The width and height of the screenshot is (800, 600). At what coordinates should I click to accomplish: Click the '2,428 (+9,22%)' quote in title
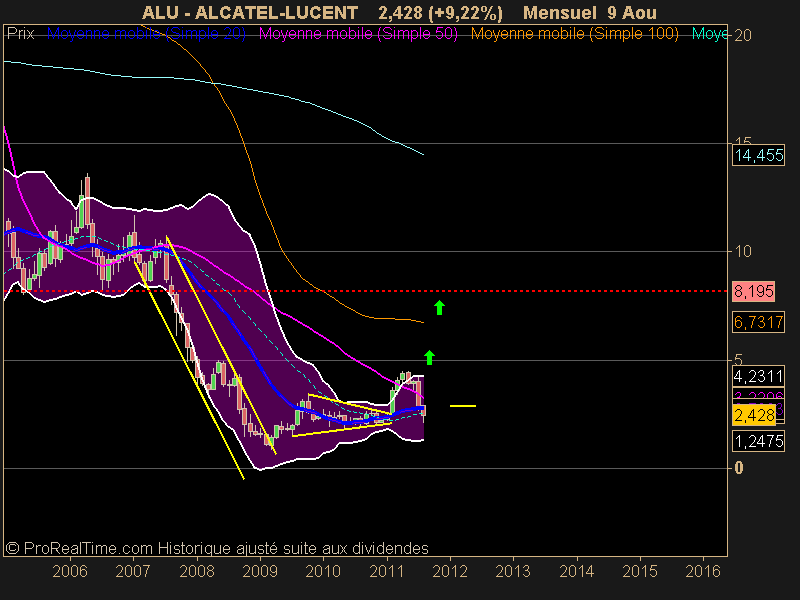pyautogui.click(x=440, y=12)
